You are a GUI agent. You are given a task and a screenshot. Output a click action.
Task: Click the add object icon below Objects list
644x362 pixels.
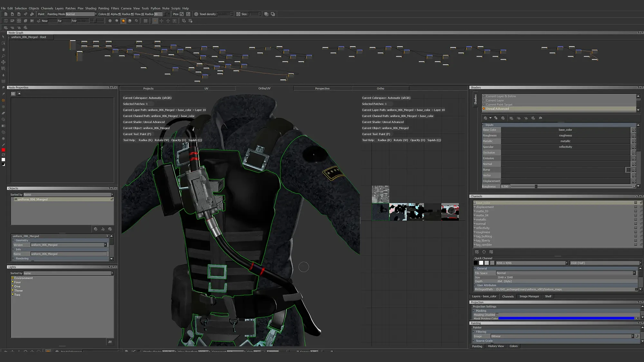[96, 229]
